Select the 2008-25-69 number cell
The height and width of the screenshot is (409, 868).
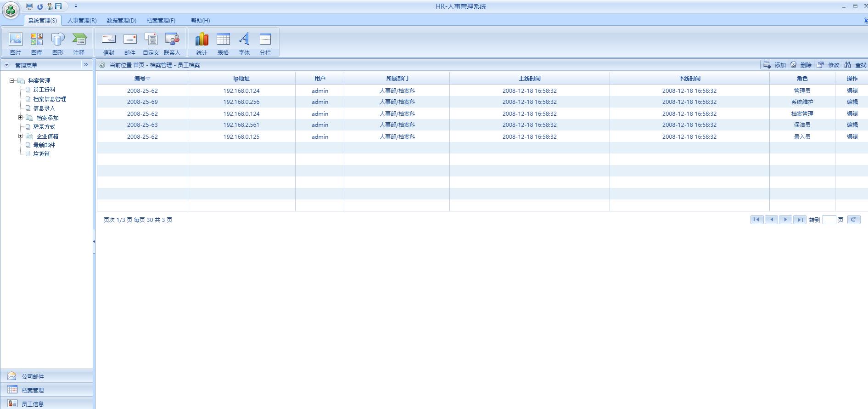click(142, 102)
